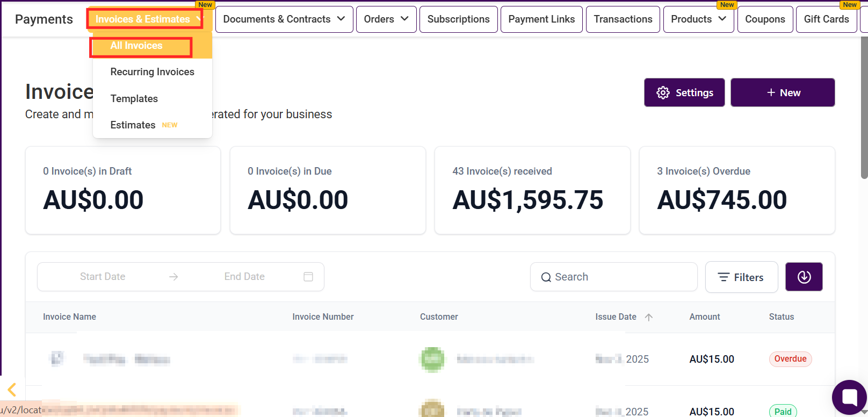Viewport: 868px width, 417px height.
Task: Expand the Orders dropdown
Action: pyautogui.click(x=386, y=19)
